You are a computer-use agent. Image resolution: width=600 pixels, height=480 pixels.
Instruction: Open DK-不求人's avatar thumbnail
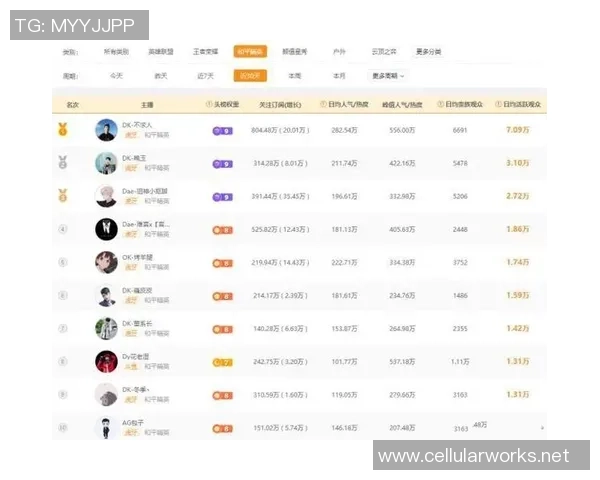coord(106,130)
